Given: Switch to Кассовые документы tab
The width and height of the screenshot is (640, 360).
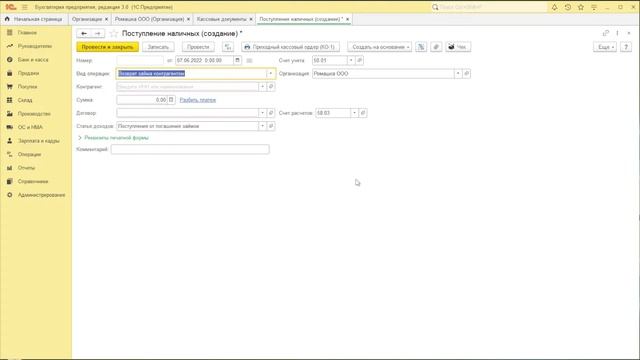Looking at the screenshot, I should click(222, 19).
